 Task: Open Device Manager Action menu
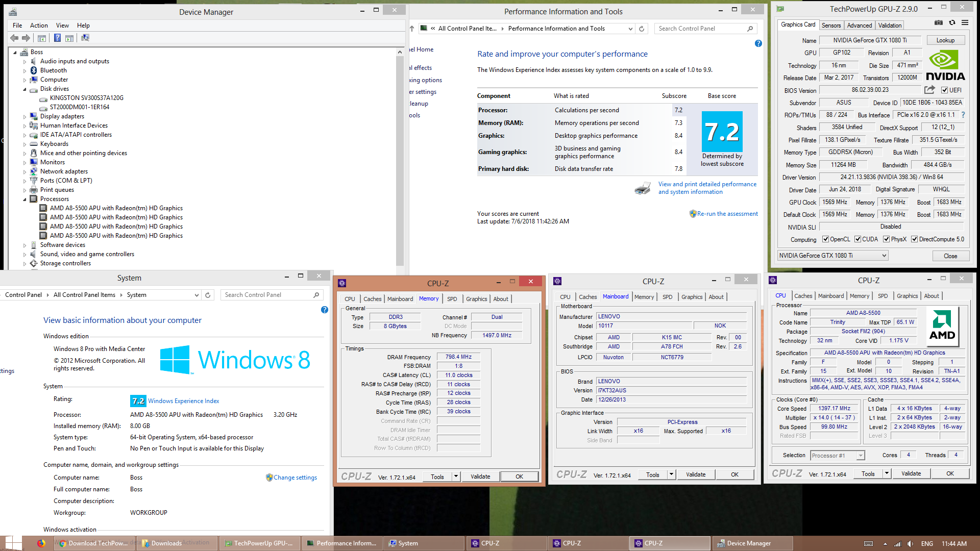coord(39,26)
